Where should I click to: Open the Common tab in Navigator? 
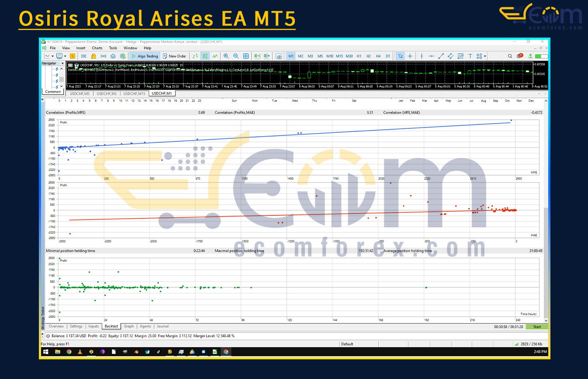pyautogui.click(x=53, y=92)
